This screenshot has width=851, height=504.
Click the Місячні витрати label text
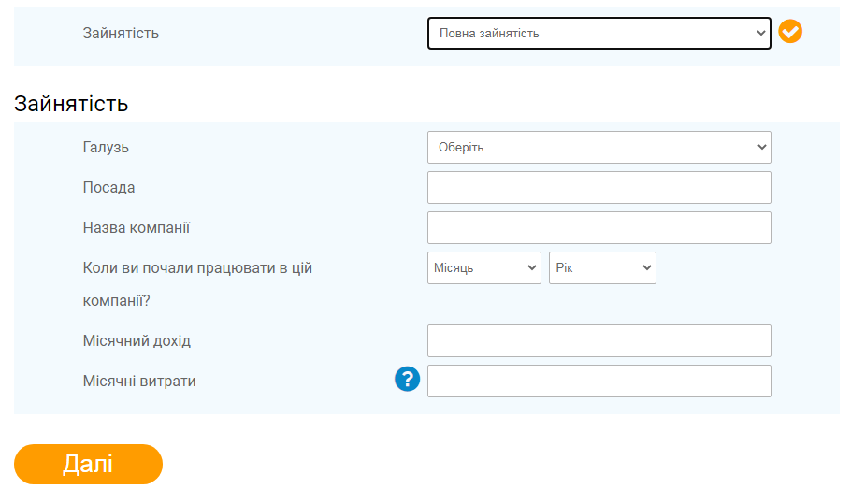pyautogui.click(x=139, y=381)
